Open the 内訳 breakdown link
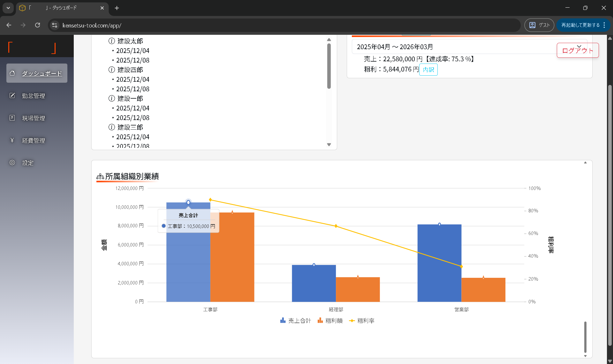Viewport: 613px width, 364px height. pyautogui.click(x=428, y=70)
